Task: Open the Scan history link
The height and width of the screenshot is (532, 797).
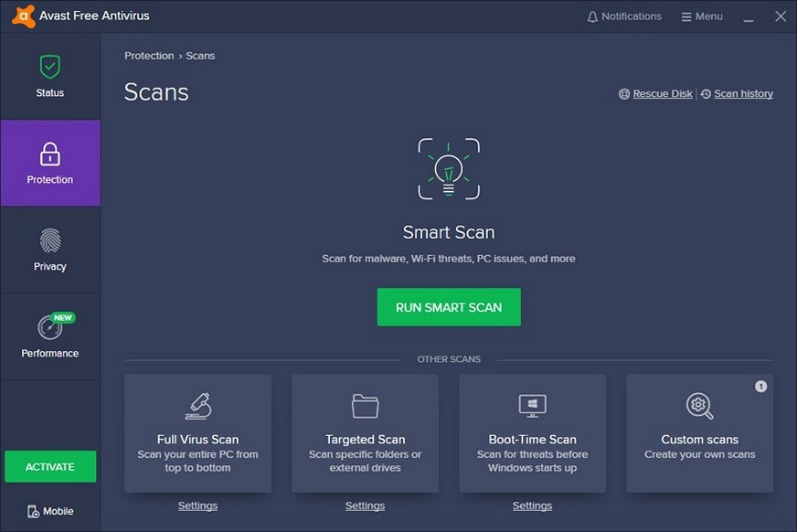Action: (743, 94)
